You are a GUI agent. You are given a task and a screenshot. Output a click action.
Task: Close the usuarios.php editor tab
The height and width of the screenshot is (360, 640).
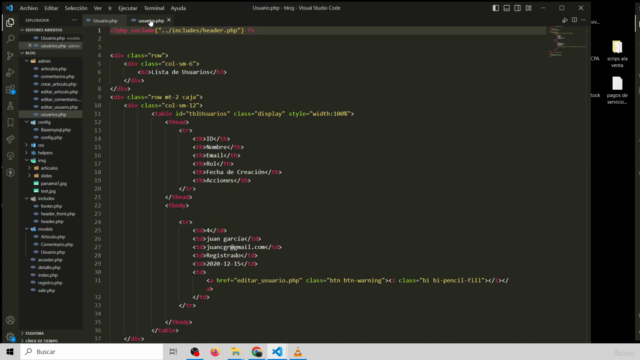coord(169,20)
